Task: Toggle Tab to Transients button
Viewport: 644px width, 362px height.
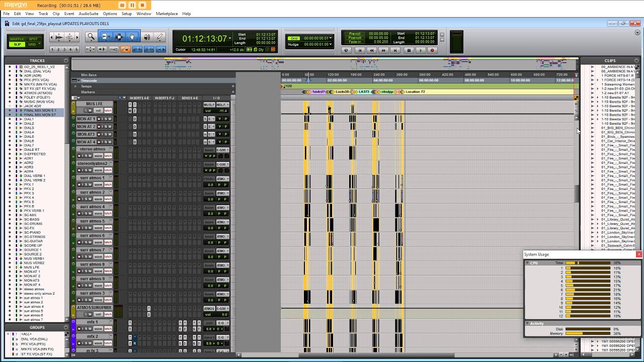Action: 102,49
